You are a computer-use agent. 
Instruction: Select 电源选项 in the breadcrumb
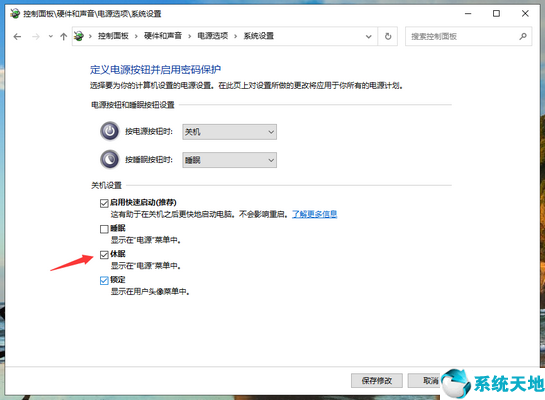(x=213, y=36)
